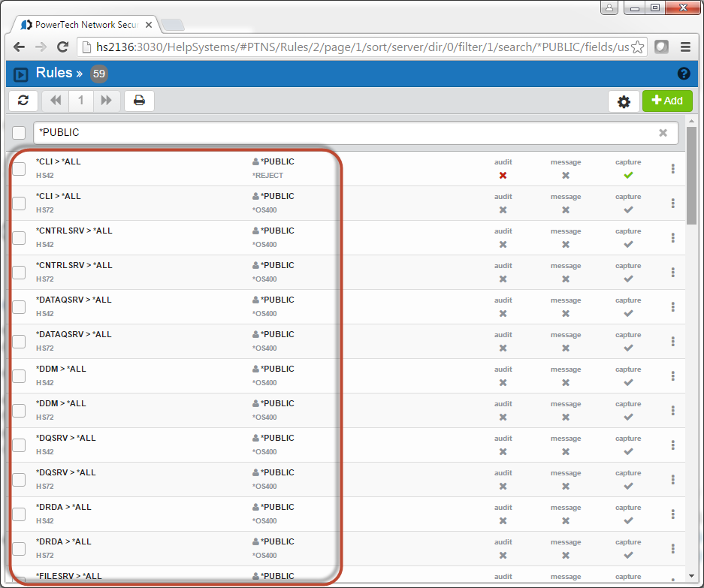This screenshot has width=704, height=588.
Task: Click the refresh rules icon
Action: pos(23,101)
